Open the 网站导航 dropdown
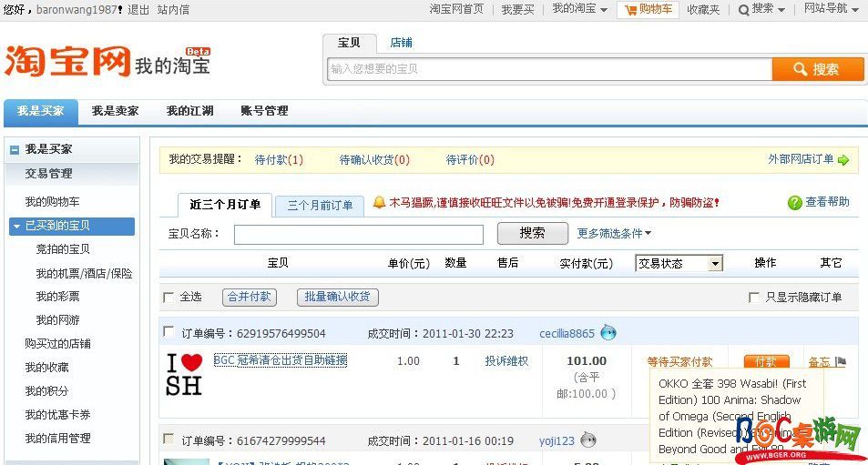Image resolution: width=868 pixels, height=465 pixels. (831, 9)
